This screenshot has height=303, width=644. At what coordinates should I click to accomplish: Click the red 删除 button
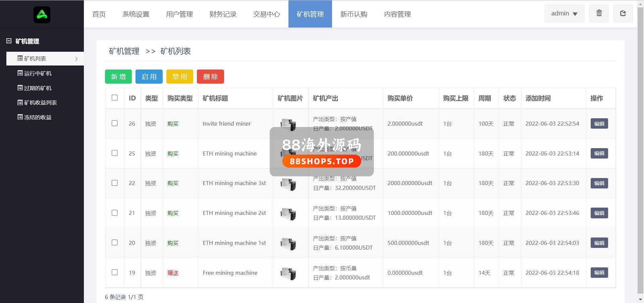(210, 77)
